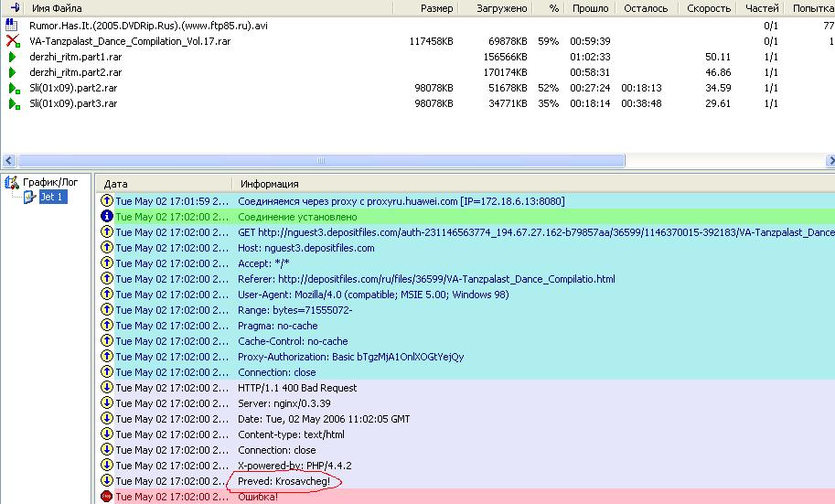This screenshot has width=835, height=504.
Task: Select Jet 1 in the tree panel
Action: (52, 197)
